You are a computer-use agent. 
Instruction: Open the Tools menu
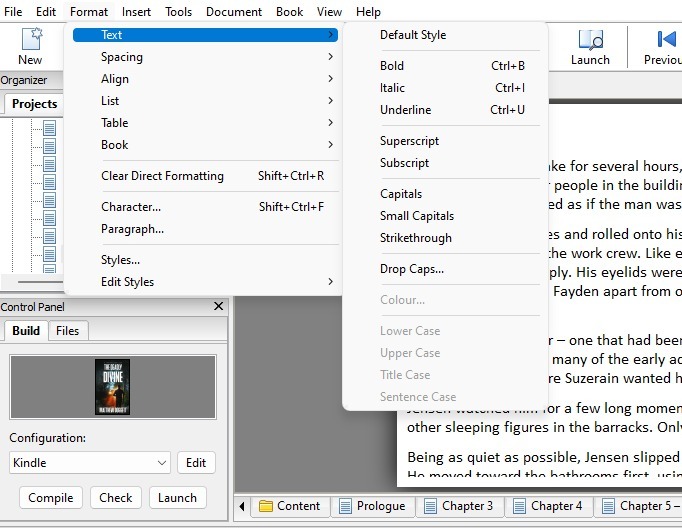click(x=178, y=12)
